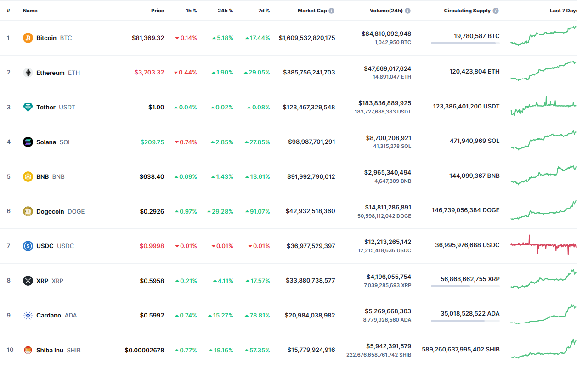
Task: Open the BNB coin name link
Action: (43, 176)
